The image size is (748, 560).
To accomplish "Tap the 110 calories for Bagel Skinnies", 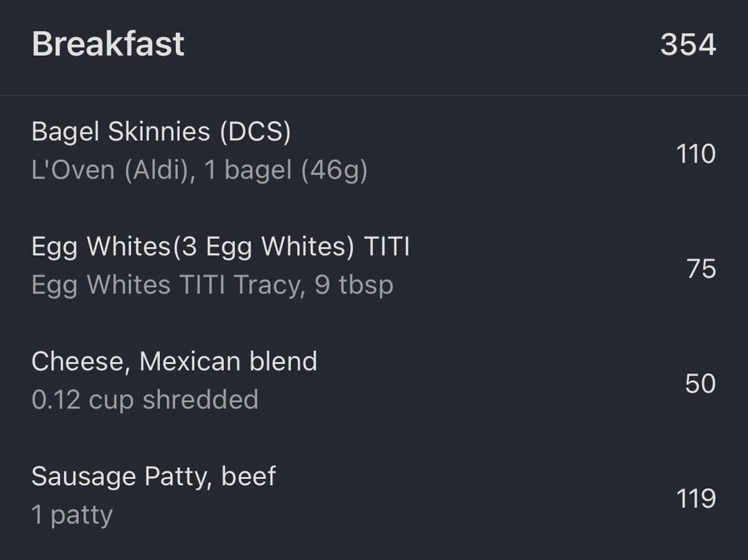I will pyautogui.click(x=696, y=154).
